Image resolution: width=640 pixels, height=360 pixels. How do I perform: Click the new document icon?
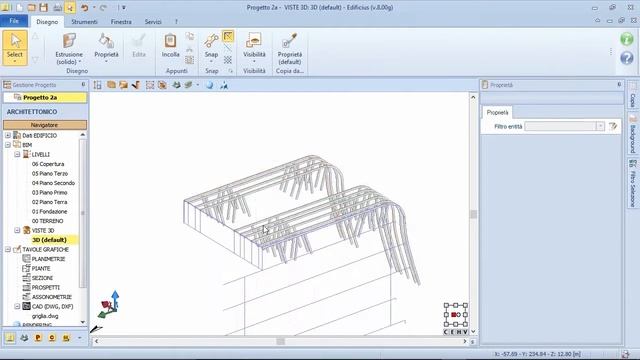pos(20,7)
